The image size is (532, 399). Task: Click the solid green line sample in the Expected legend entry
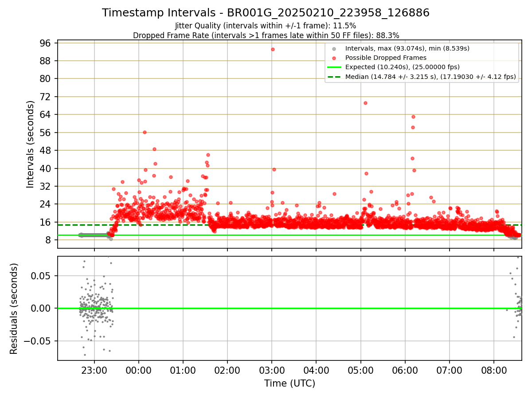[x=334, y=67]
